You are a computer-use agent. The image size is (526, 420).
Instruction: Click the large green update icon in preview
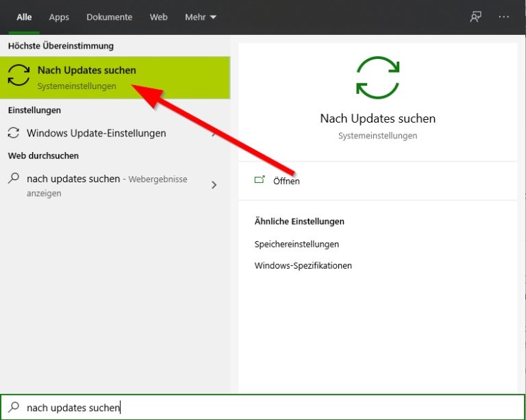378,77
